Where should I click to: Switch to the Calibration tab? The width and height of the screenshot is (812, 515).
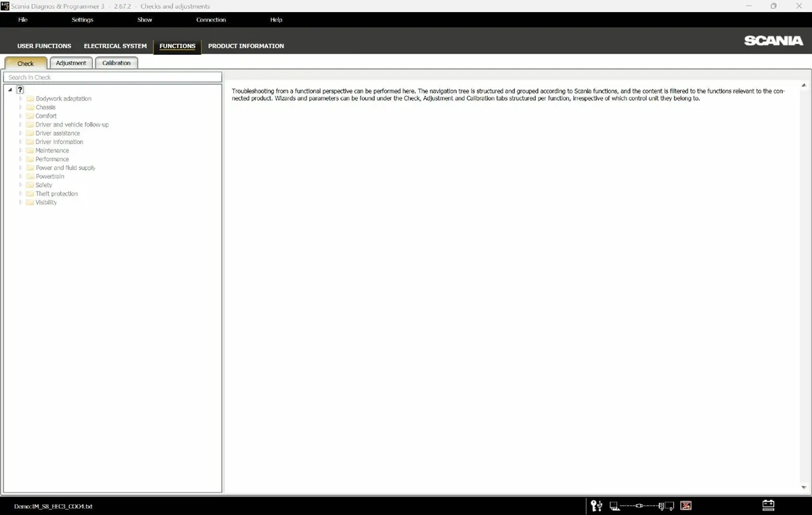point(116,63)
